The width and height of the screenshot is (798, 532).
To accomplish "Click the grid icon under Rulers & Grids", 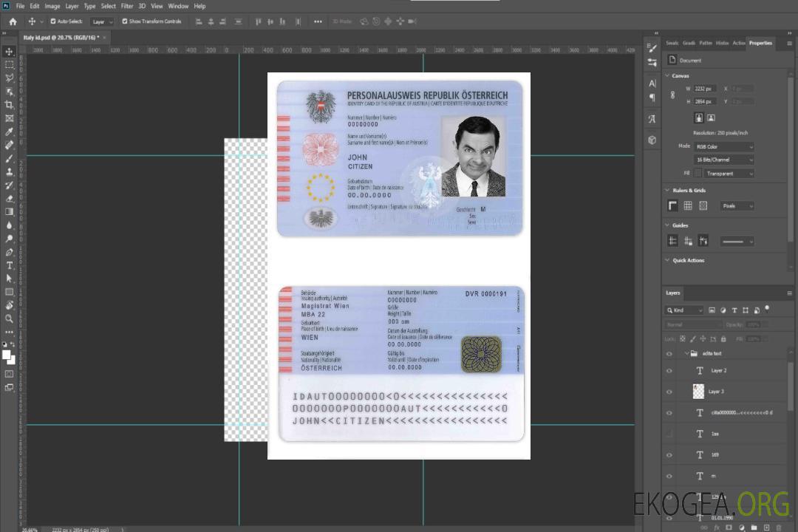I will [687, 206].
